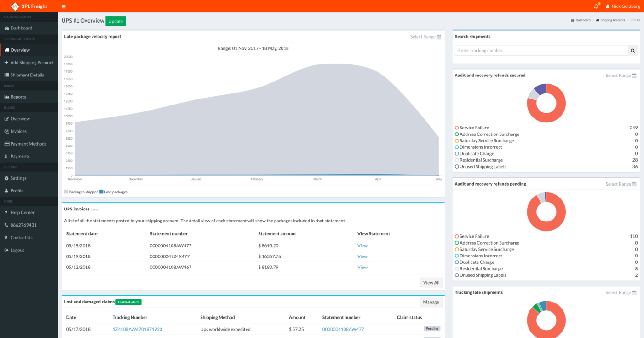The image size is (644, 338).
Task: Click the Logout icon in the sidebar
Action: (x=6, y=250)
